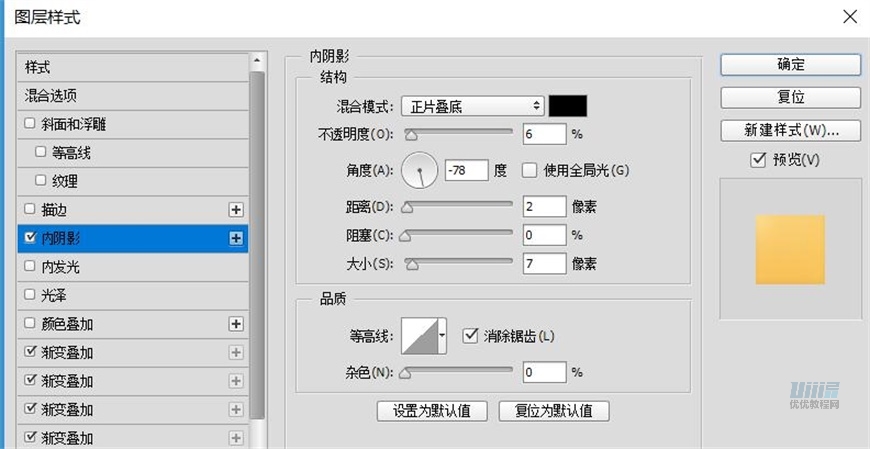The width and height of the screenshot is (870, 449).
Task: Enable 斜面和浮雕 checkbox
Action: (29, 124)
